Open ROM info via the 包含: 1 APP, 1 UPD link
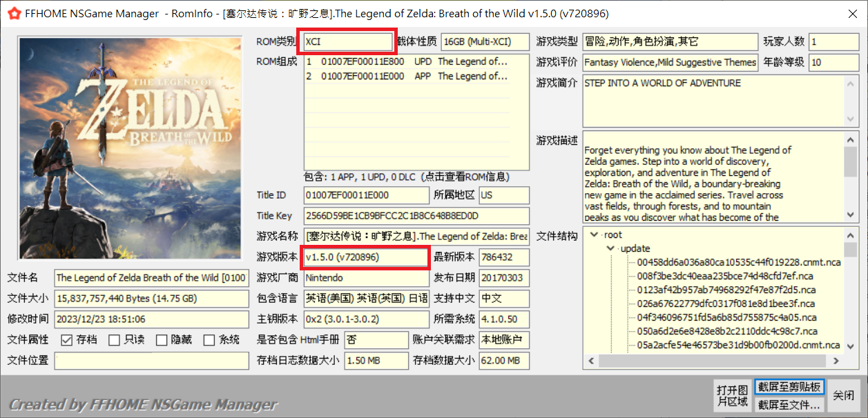 point(407,177)
